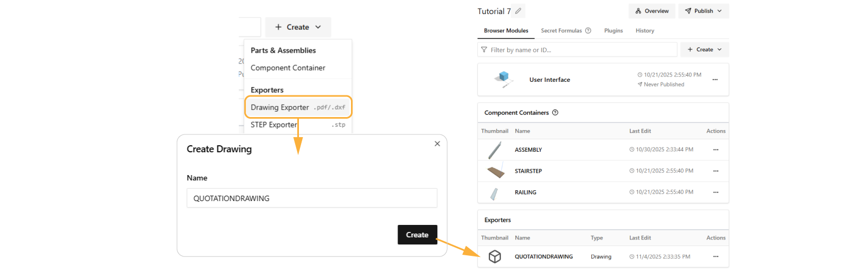Screen dimensions: 868x271
Task: Open actions menu for ASSEMBLY row
Action: pos(716,150)
